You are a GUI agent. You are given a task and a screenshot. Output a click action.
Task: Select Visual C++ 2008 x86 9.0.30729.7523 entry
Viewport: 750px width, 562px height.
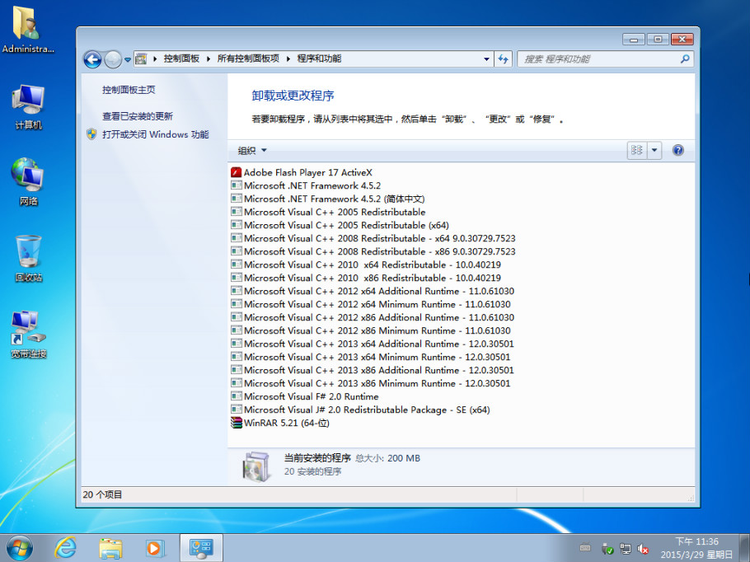click(373, 251)
